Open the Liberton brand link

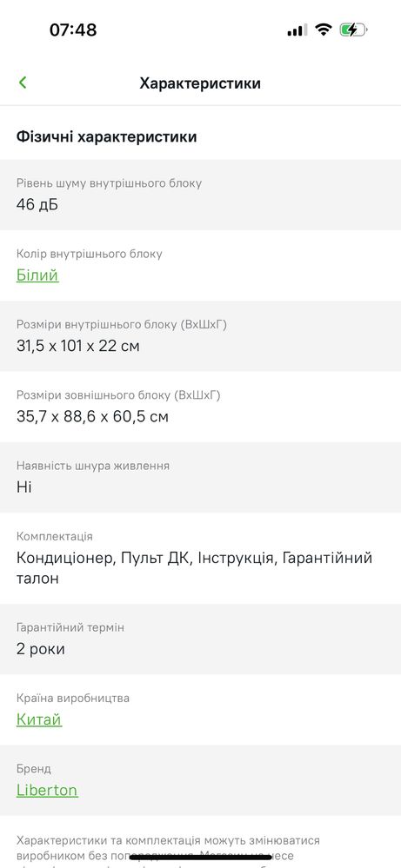47,790
